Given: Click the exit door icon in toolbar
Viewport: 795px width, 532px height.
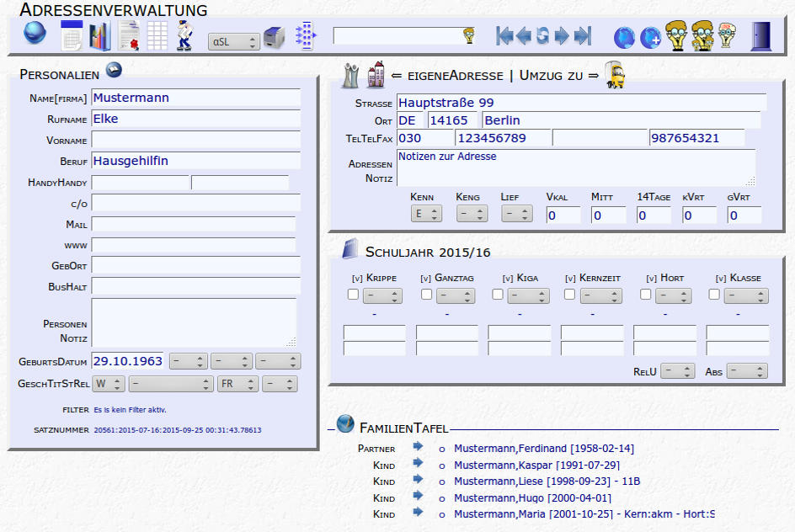Looking at the screenshot, I should pos(760,36).
